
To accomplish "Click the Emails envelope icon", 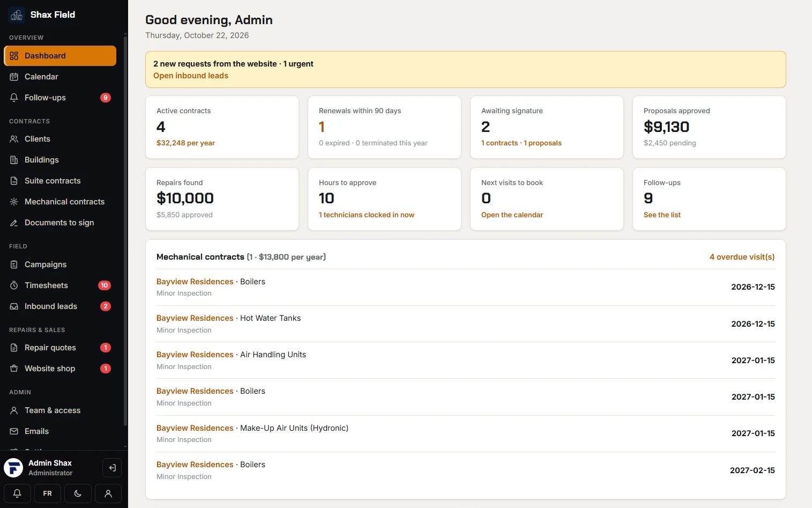I will (x=14, y=431).
